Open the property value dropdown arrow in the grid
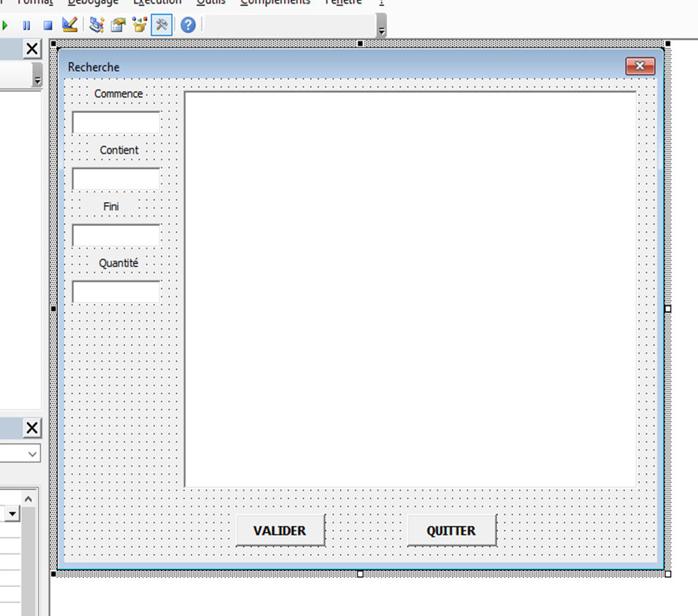Viewport: 698px width, 616px height. click(x=12, y=514)
